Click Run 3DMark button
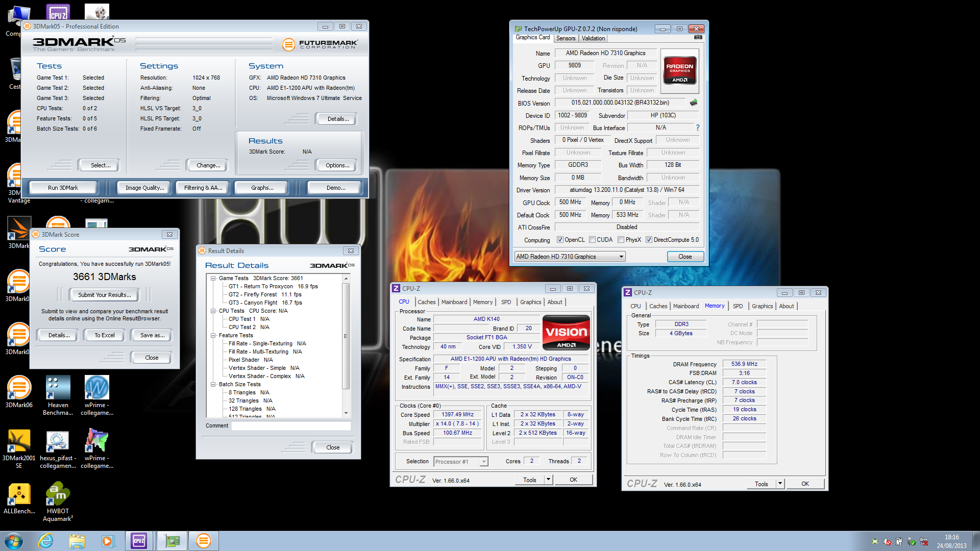980x551 pixels. pos(63,188)
